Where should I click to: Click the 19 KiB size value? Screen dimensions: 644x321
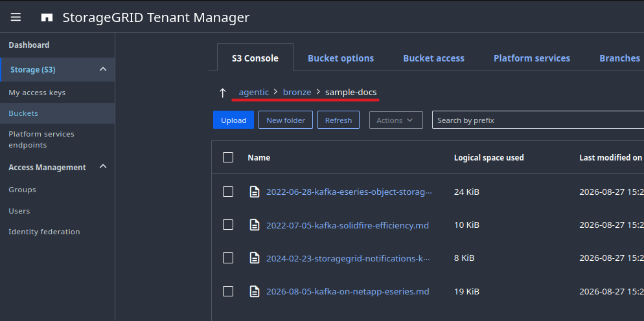tap(466, 291)
